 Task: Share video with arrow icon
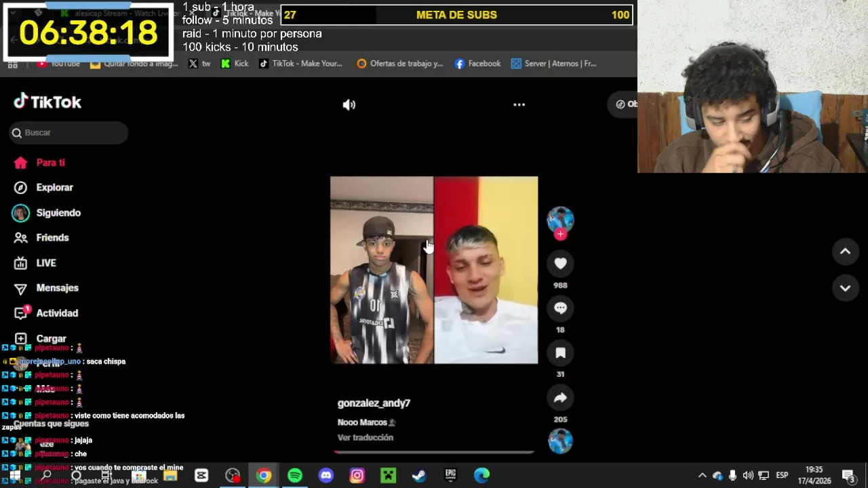[x=560, y=398]
